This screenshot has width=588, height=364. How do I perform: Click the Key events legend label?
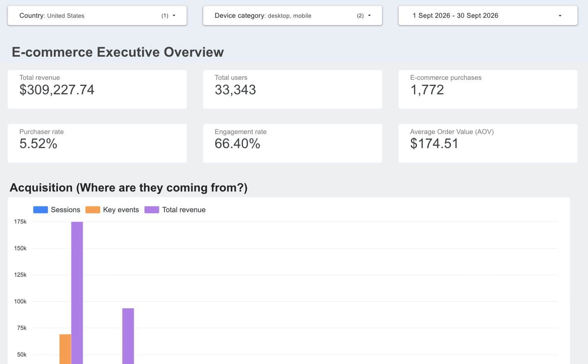[x=121, y=210]
